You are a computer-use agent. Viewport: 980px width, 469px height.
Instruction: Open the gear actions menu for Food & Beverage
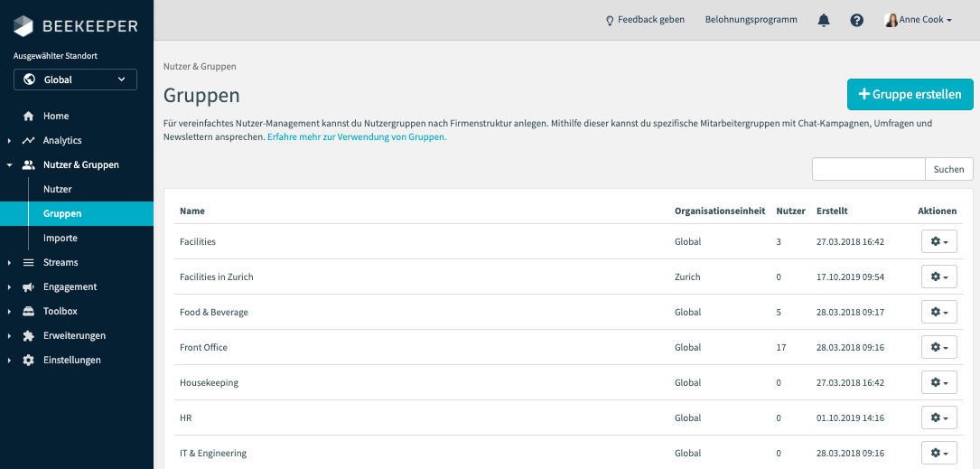(x=938, y=312)
